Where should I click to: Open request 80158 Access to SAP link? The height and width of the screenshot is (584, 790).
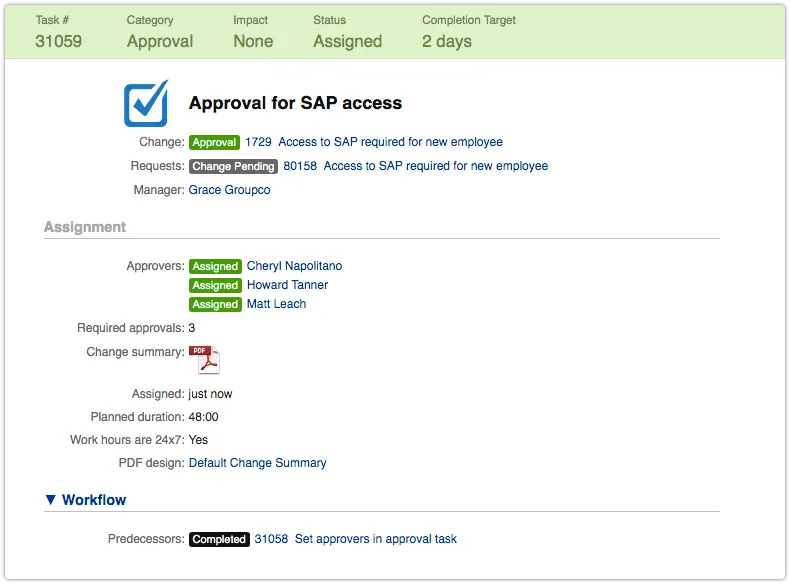pos(416,166)
